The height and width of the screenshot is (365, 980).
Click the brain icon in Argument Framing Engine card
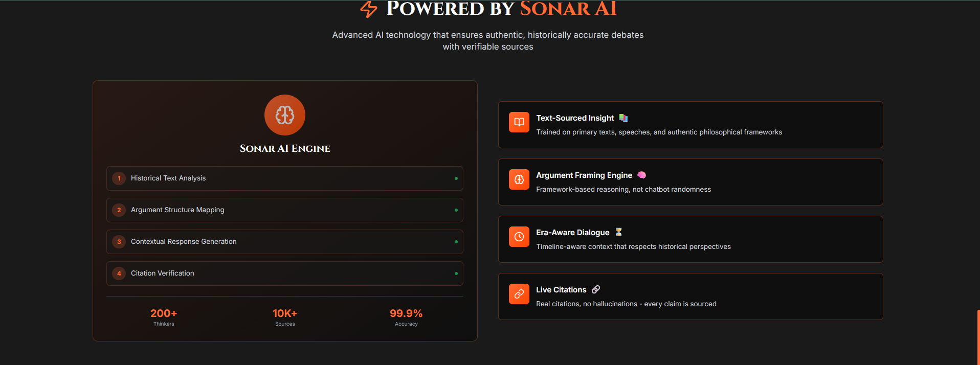(519, 179)
